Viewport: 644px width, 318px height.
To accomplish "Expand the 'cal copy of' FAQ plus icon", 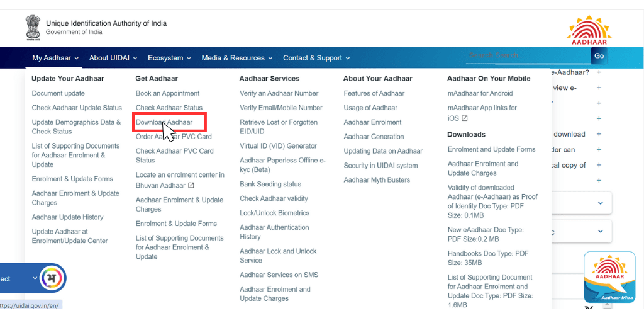I will point(599,165).
